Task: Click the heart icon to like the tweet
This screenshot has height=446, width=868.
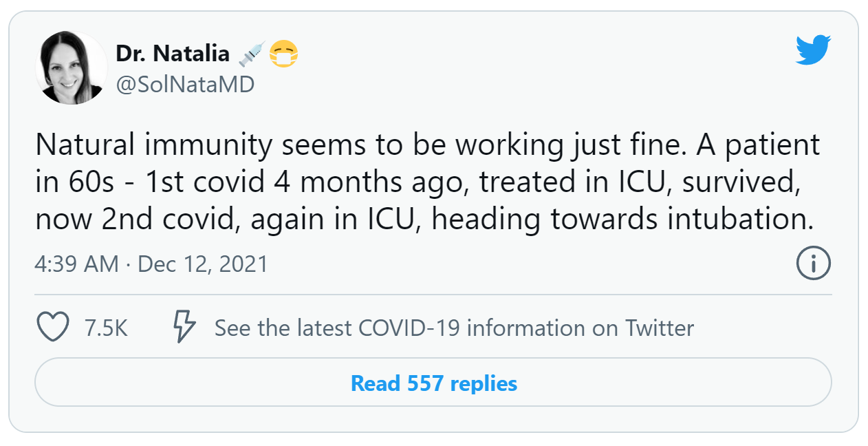Action: pyautogui.click(x=53, y=328)
